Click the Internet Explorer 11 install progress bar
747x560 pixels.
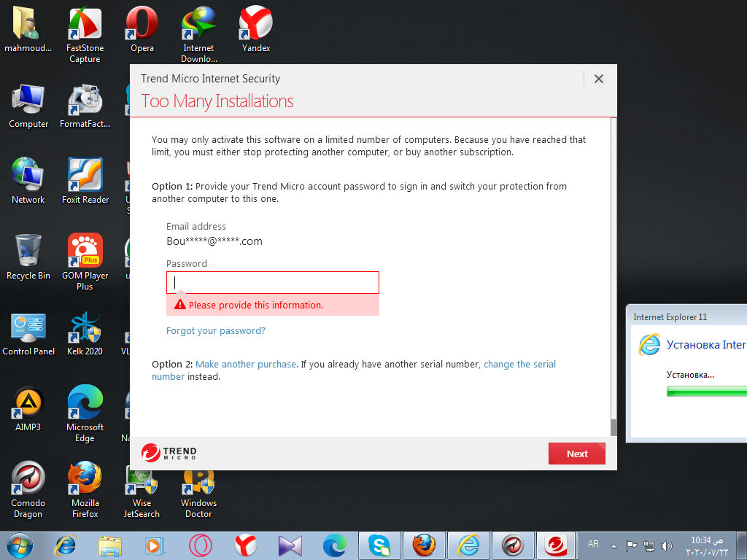coord(706,392)
